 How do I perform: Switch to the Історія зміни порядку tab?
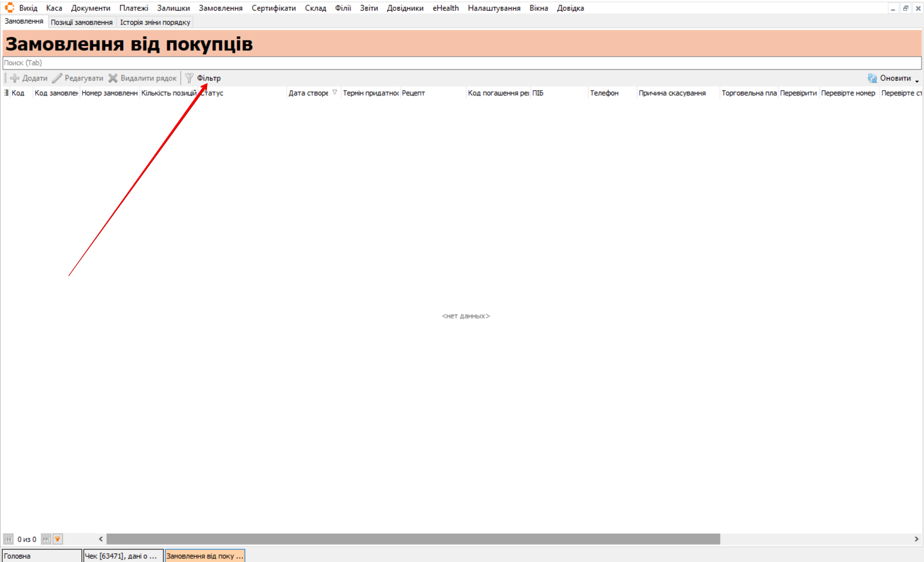coord(155,22)
